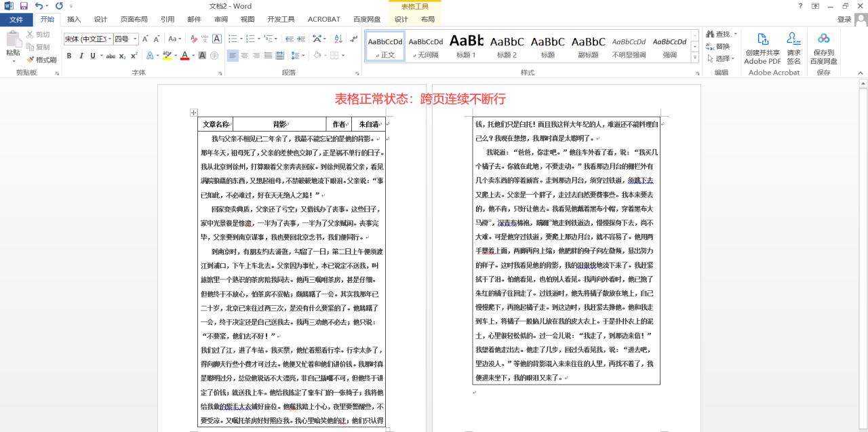868x432 pixels.
Task: Switch to the 审阅 tab
Action: [221, 20]
